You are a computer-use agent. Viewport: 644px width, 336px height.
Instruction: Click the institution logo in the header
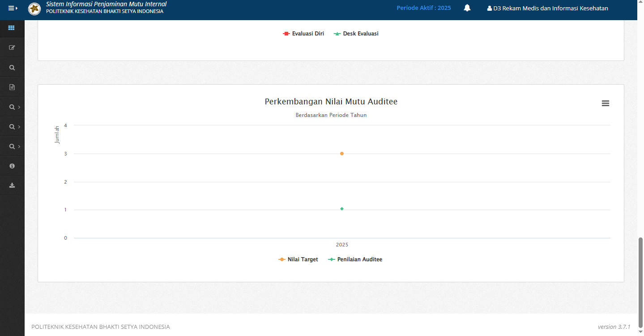34,9
